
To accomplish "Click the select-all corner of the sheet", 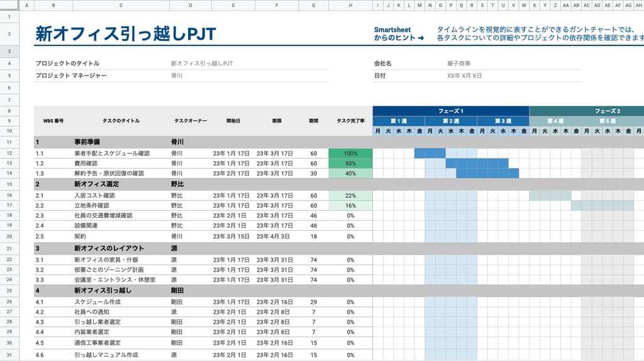I will click(x=9, y=5).
